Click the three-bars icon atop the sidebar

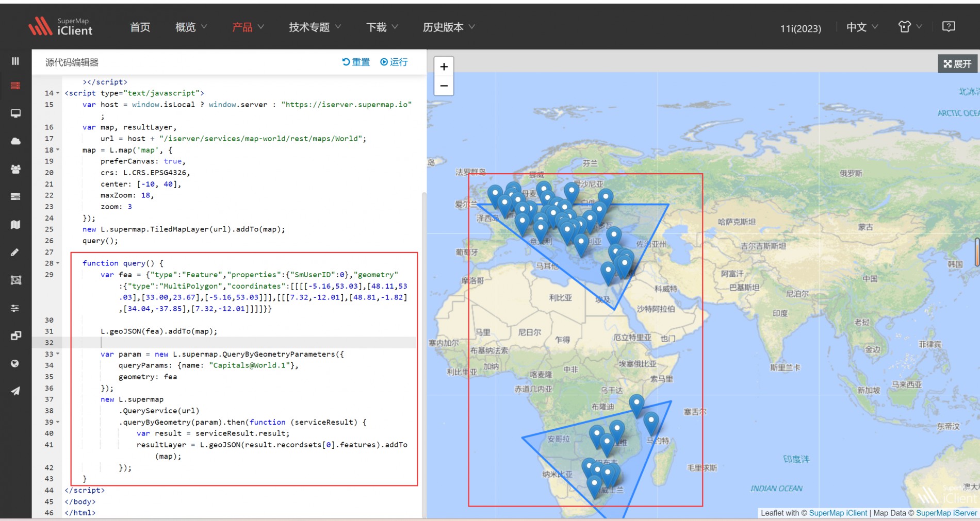[15, 61]
